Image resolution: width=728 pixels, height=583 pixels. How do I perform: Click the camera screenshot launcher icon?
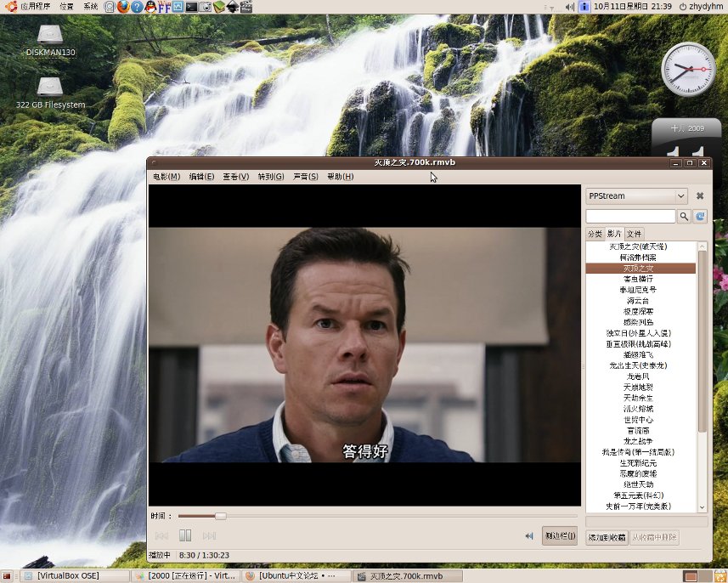(205, 7)
